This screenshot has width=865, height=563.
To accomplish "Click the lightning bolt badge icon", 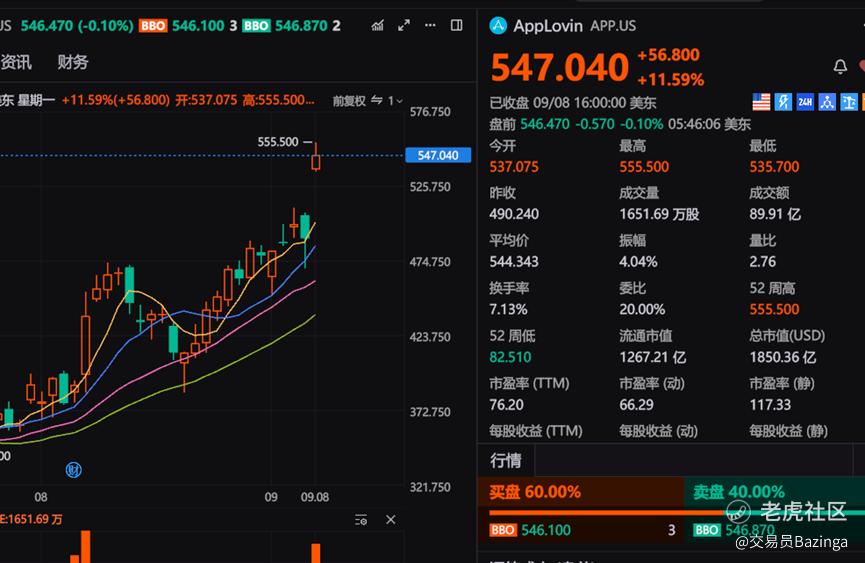I will tap(783, 102).
